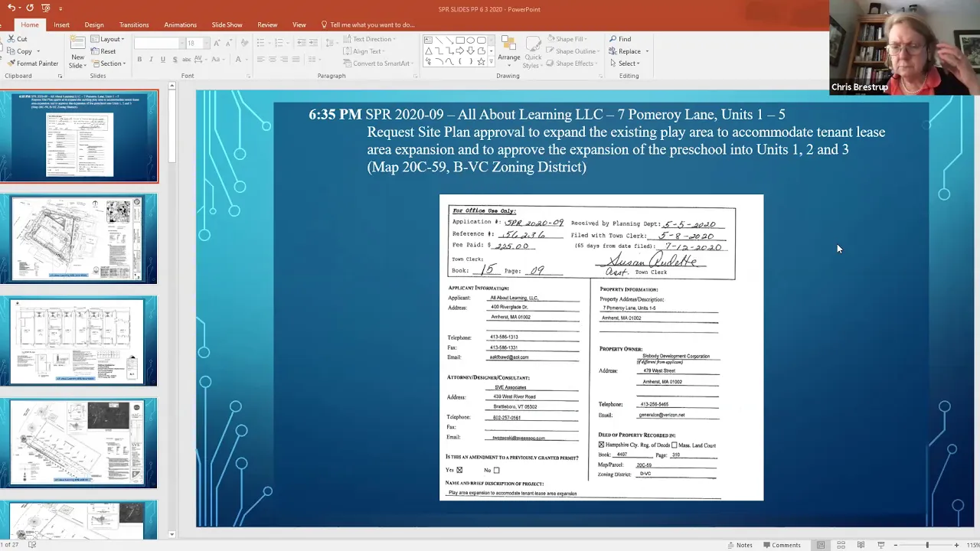
Task: Click Replace in Editing group
Action: click(x=625, y=51)
